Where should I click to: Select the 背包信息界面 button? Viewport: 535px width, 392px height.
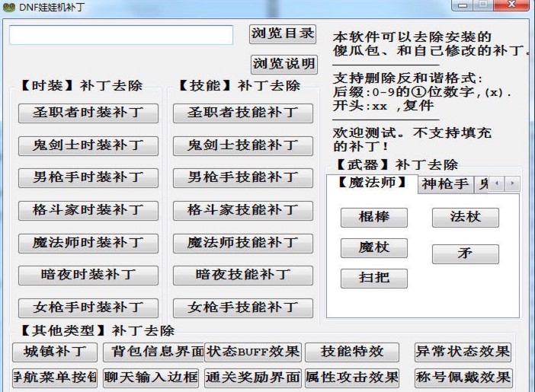(153, 352)
